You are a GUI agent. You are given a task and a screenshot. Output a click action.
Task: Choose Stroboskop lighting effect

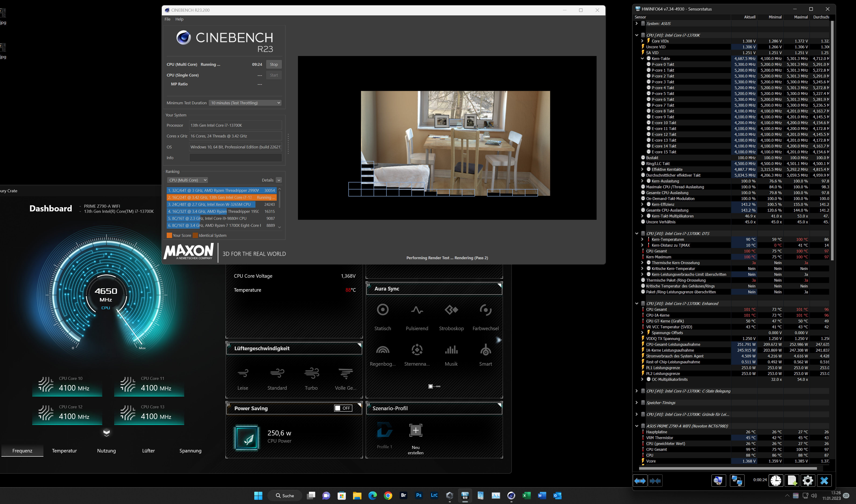451,310
